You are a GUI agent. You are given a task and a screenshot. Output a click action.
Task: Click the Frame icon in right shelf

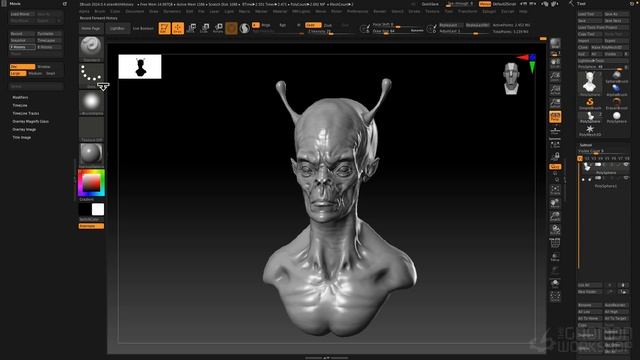(x=555, y=190)
